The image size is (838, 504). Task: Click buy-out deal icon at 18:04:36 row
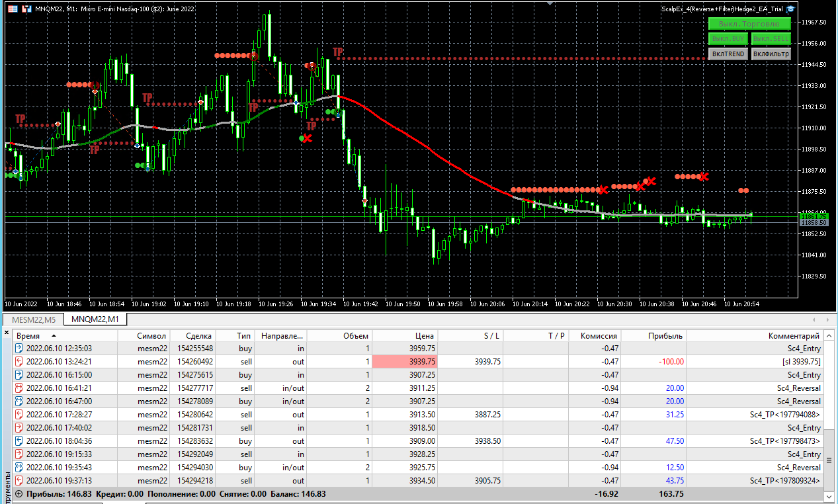pyautogui.click(x=19, y=441)
